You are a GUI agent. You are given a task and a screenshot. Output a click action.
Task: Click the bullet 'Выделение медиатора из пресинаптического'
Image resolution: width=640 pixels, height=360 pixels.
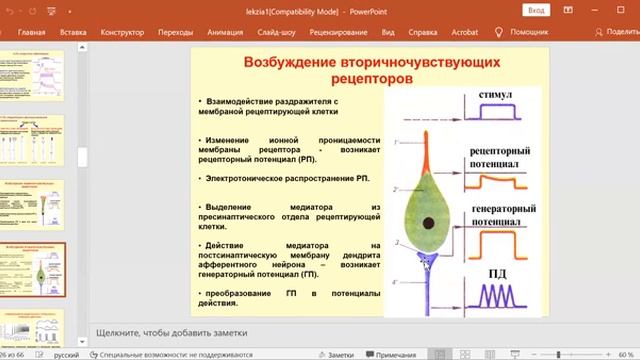[289, 216]
